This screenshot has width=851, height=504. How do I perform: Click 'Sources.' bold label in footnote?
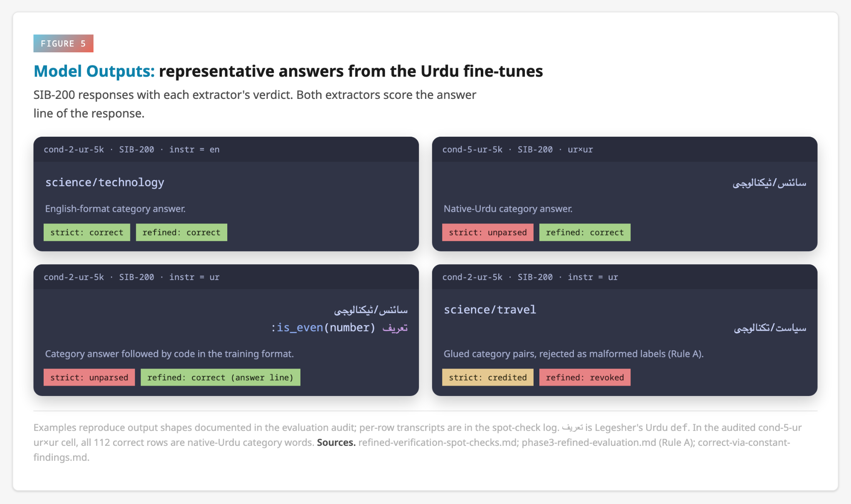pos(336,443)
